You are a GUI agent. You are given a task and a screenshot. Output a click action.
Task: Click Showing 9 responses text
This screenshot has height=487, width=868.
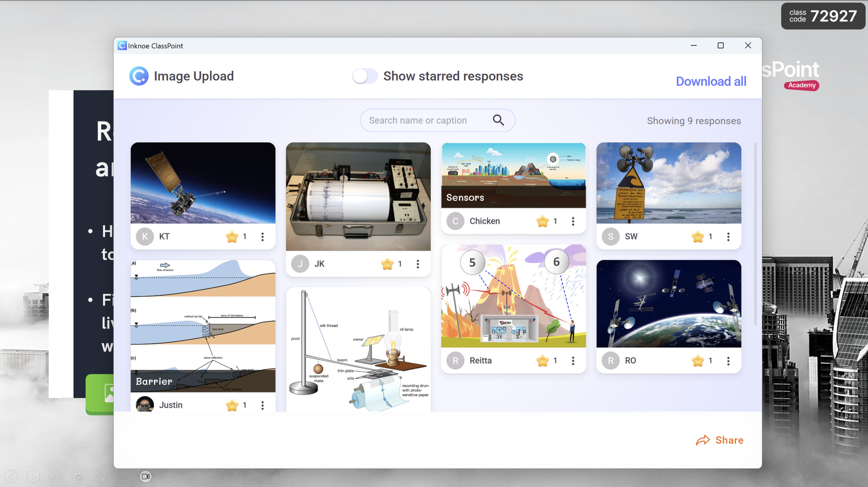point(694,121)
